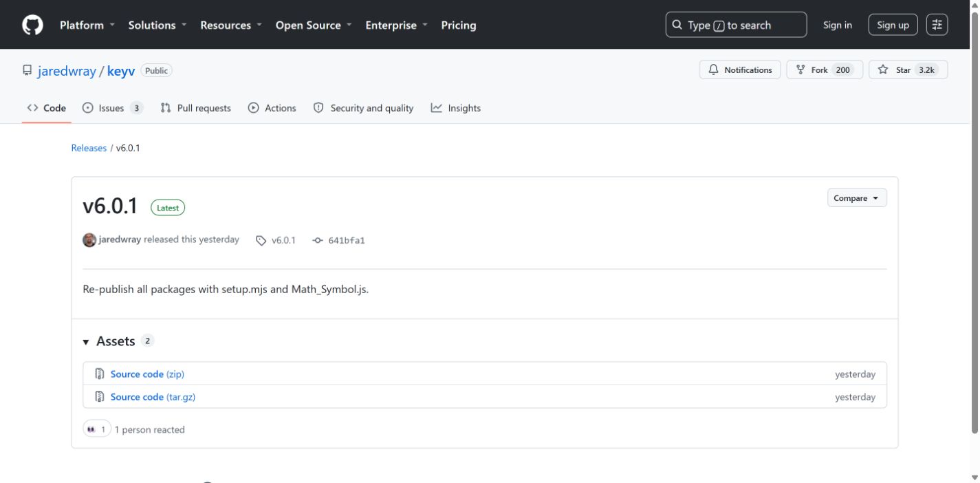980x483 pixels.
Task: Click the Issues circle icon
Action: pos(87,108)
